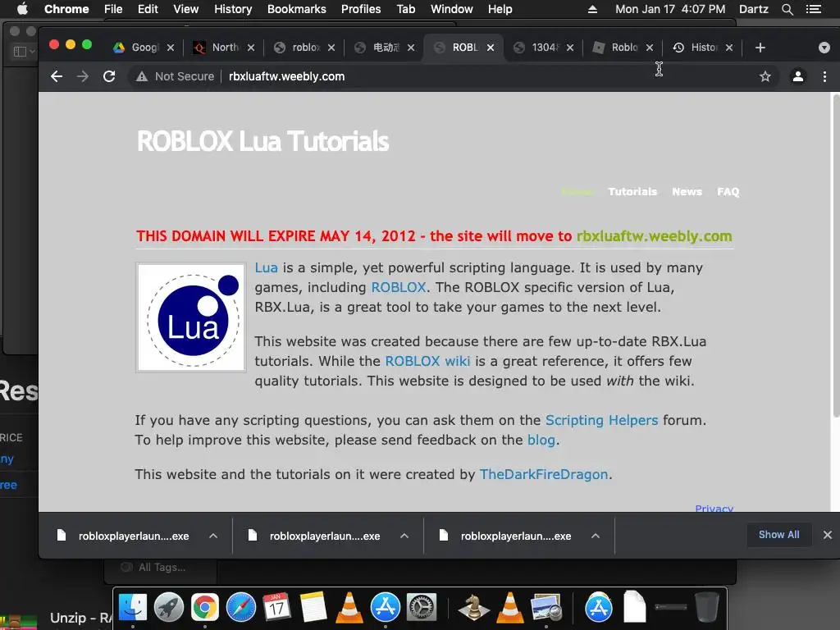The image size is (840, 630).
Task: Click the Chrome icon in the dock
Action: 205,608
